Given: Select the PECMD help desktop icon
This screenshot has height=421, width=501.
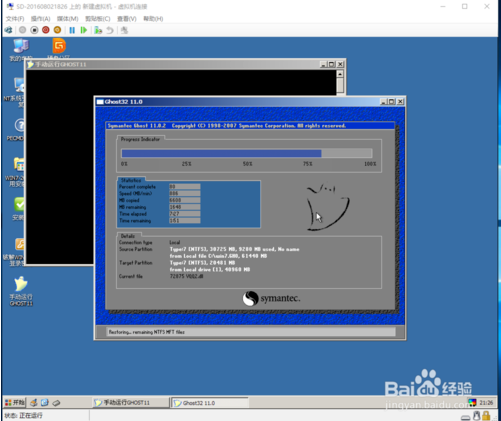Looking at the screenshot, I should (x=17, y=129).
